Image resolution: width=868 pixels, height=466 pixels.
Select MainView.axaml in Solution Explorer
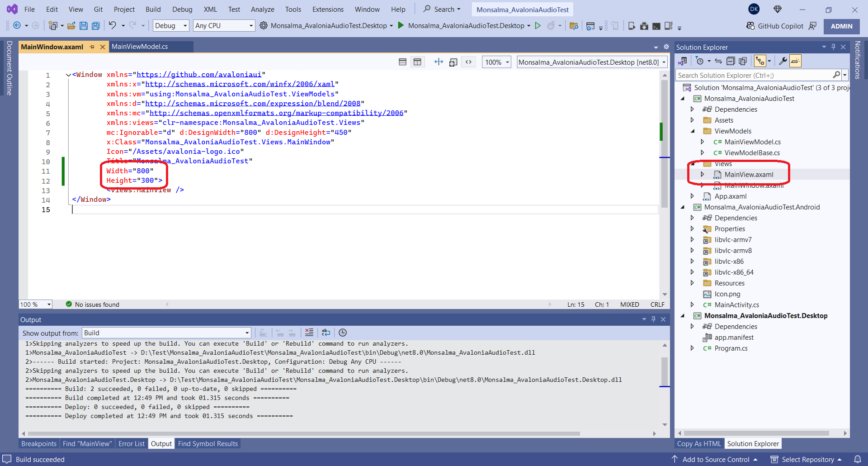coord(749,175)
